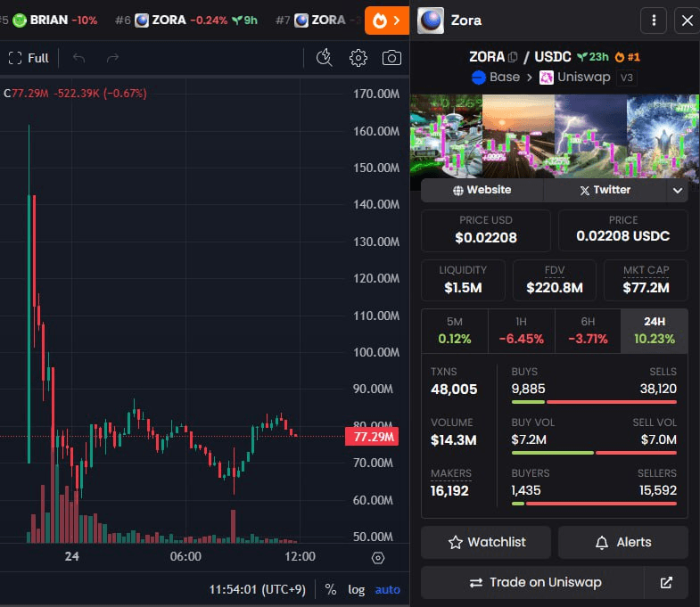Open the quick search lightning icon

[325, 58]
